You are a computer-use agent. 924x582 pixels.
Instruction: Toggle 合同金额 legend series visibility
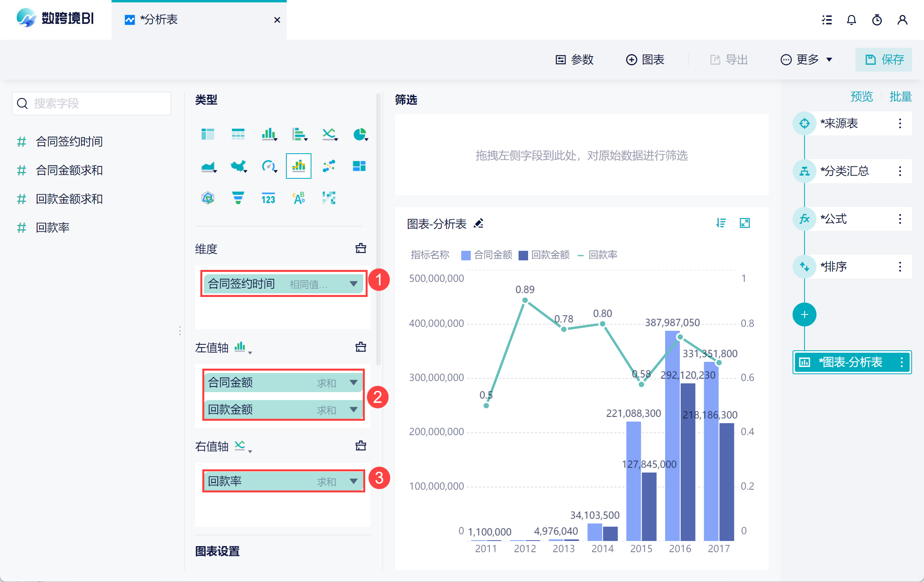[x=487, y=255]
